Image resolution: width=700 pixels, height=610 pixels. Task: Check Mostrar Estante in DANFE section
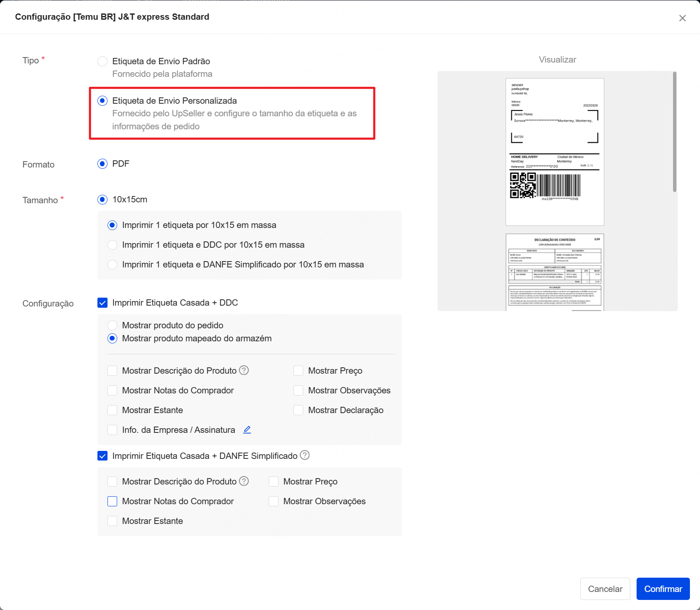tap(113, 521)
